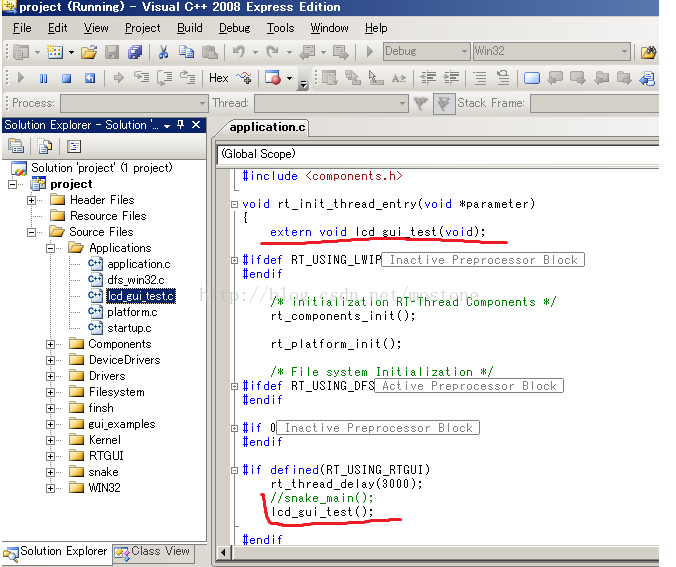
Task: Click the Step Out icon
Action: tap(188, 78)
